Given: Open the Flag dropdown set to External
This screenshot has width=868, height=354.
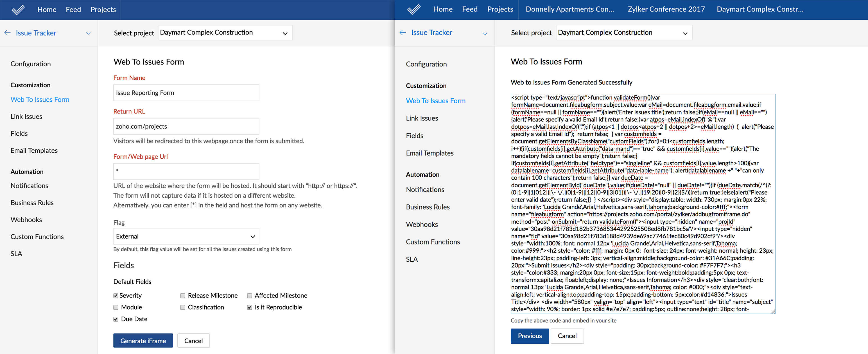Looking at the screenshot, I should [x=186, y=236].
